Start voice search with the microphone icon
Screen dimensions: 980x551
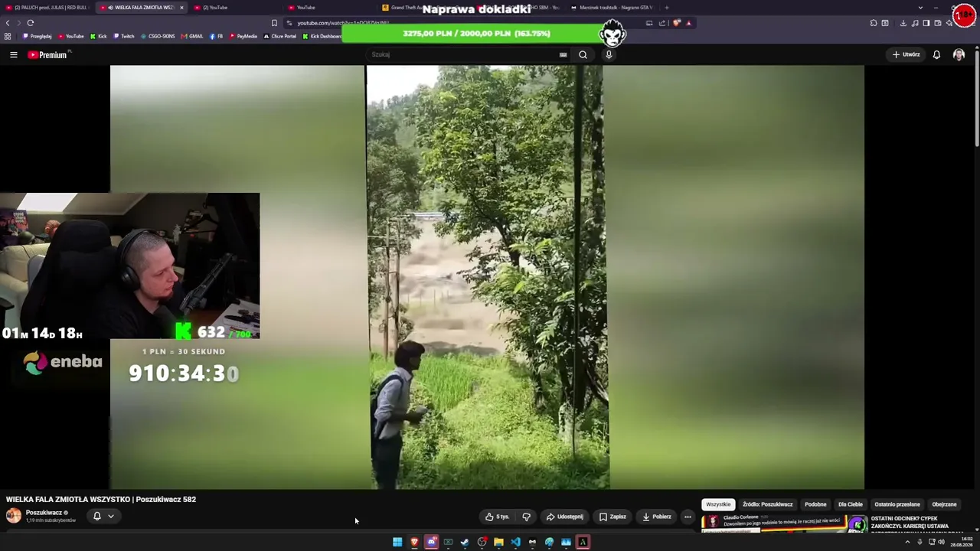[x=609, y=54]
